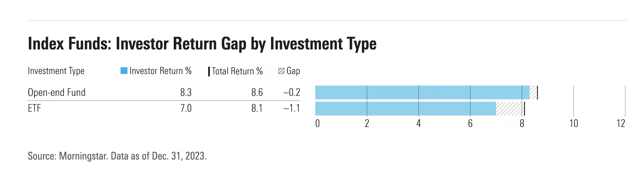Screen dimensions: 644x188
Task: Select the ETF row label
Action: (34, 109)
